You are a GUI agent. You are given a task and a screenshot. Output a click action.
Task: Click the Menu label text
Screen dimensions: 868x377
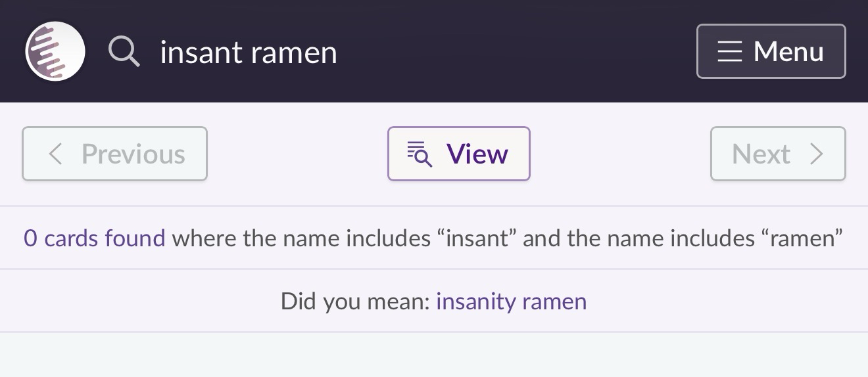[788, 51]
